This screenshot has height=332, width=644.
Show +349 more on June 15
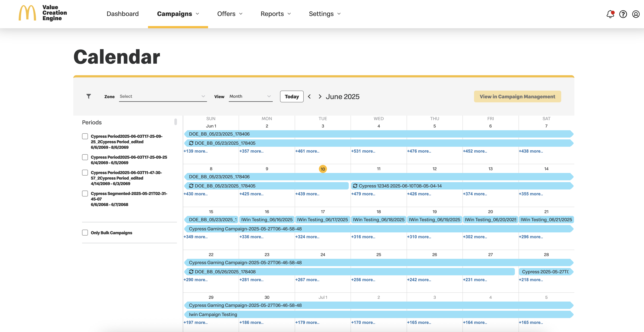point(195,237)
